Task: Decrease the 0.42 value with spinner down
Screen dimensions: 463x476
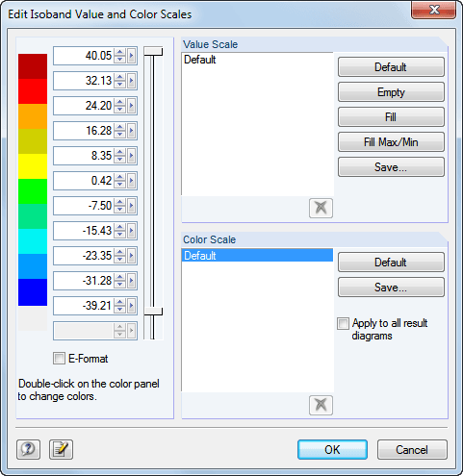Action: [120, 185]
